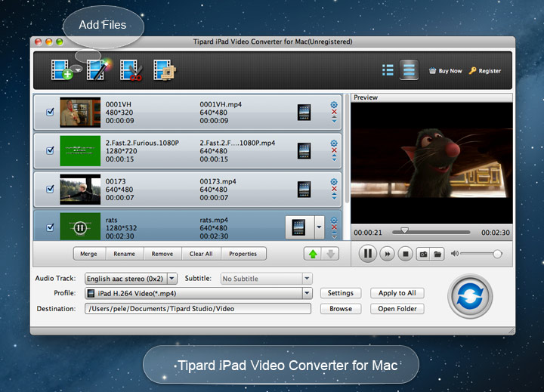Move selected file up with green arrow

313,254
